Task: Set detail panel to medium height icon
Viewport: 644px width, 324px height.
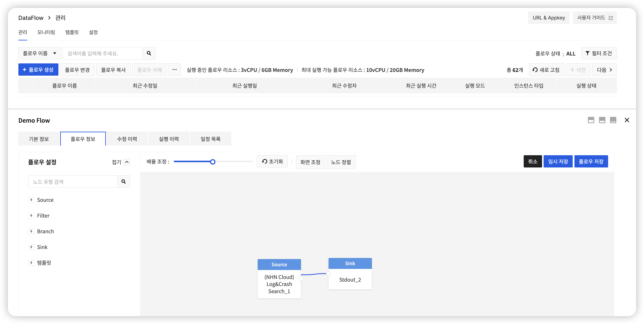Action: coord(602,120)
